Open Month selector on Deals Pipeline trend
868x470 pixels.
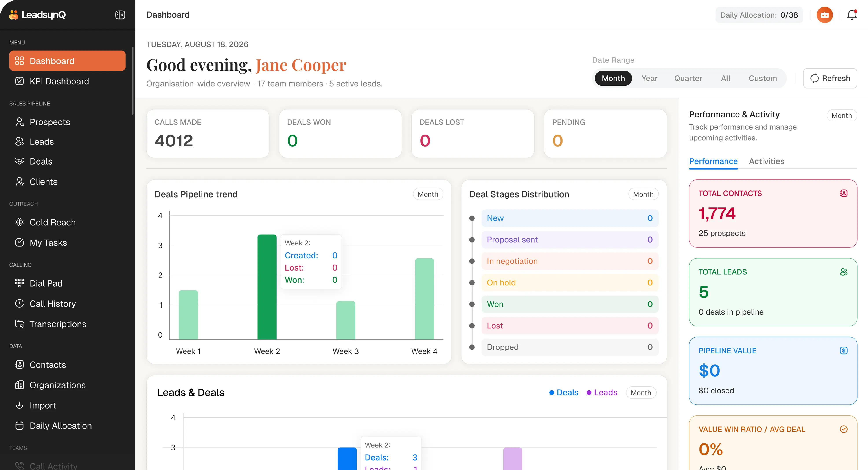pos(428,194)
